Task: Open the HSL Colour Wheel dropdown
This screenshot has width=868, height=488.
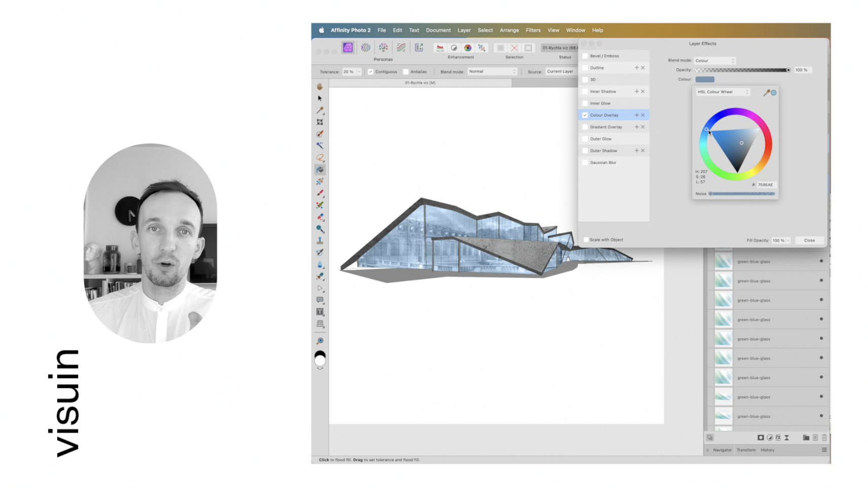Action: (x=723, y=92)
